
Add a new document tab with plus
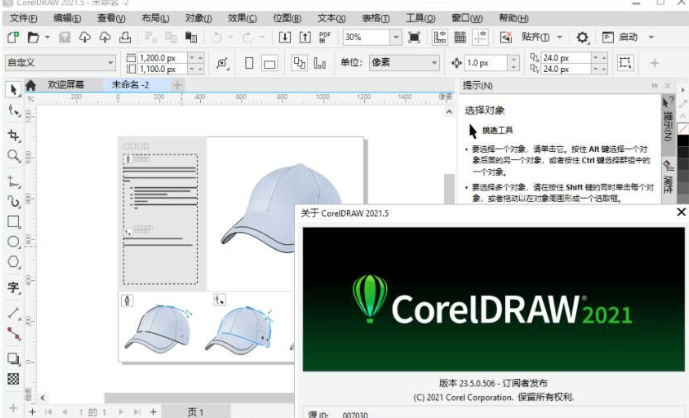tap(178, 85)
